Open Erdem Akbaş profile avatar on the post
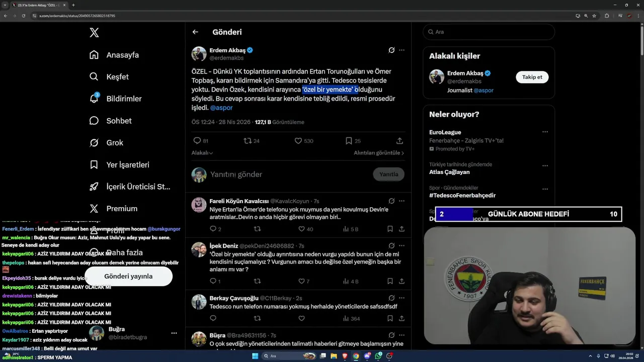 199,54
